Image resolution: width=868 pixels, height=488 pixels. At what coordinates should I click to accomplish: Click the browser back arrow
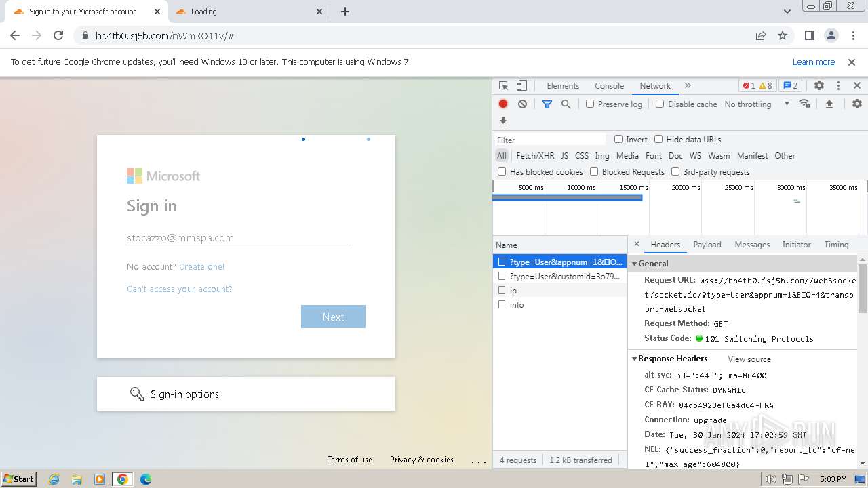coord(15,35)
